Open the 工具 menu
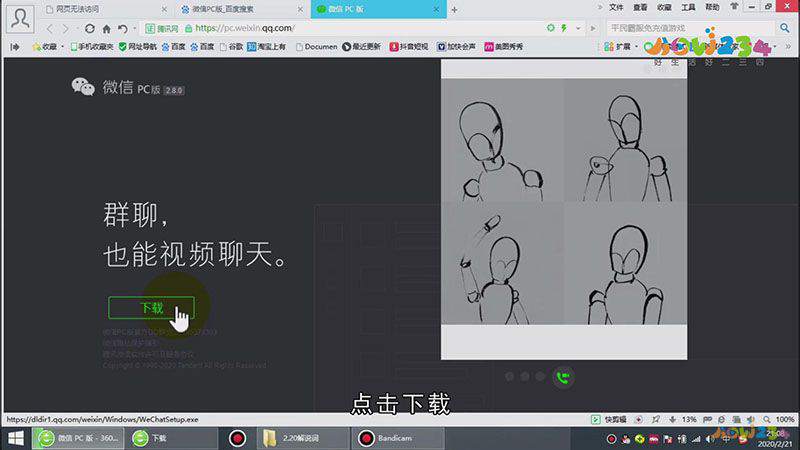This screenshot has height=450, width=800. 688,7
